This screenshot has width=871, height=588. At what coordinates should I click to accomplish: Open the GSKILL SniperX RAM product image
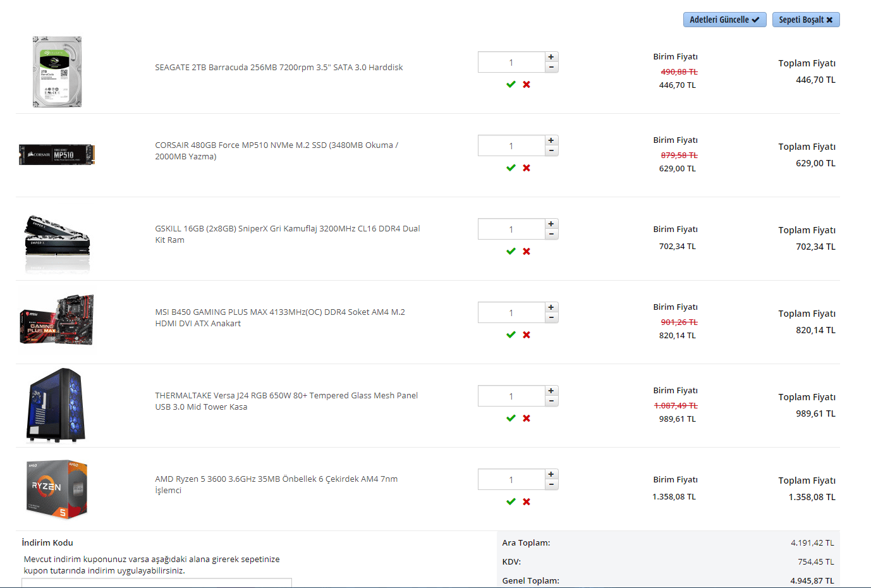pyautogui.click(x=57, y=243)
